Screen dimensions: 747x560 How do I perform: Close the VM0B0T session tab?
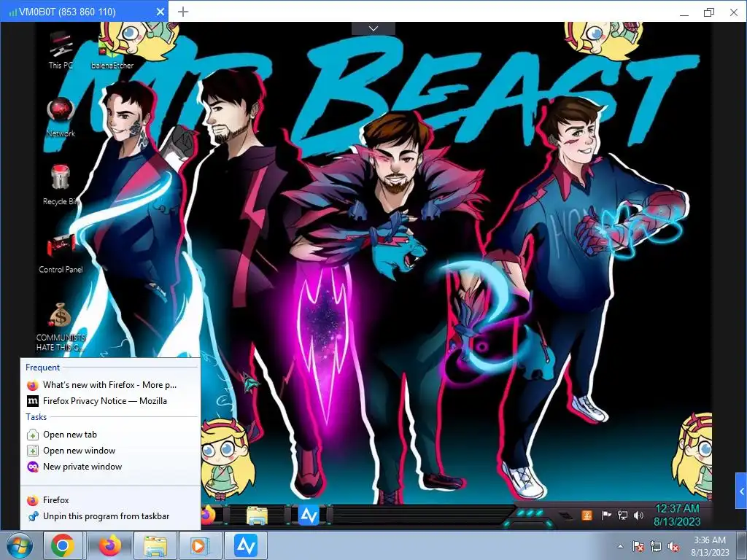(160, 12)
